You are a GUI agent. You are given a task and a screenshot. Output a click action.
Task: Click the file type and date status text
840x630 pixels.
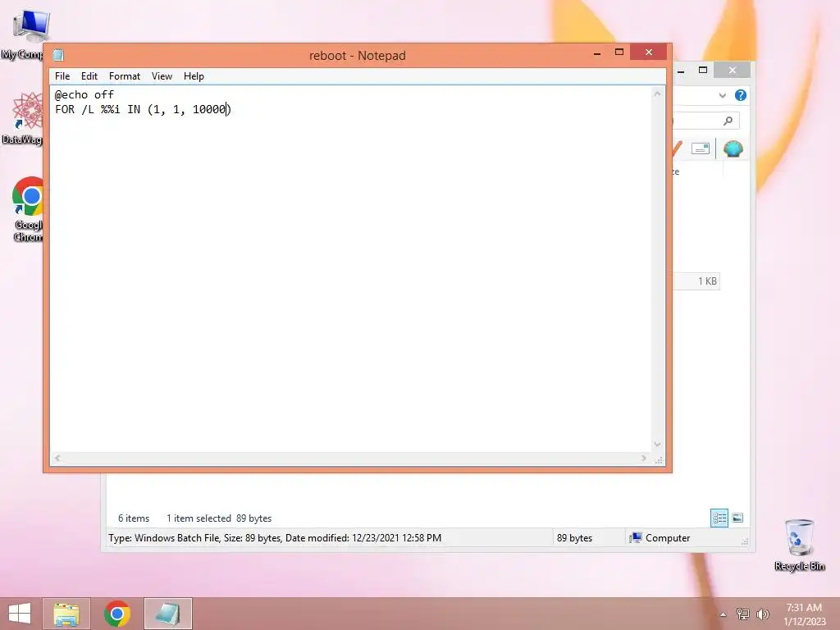[x=275, y=538]
